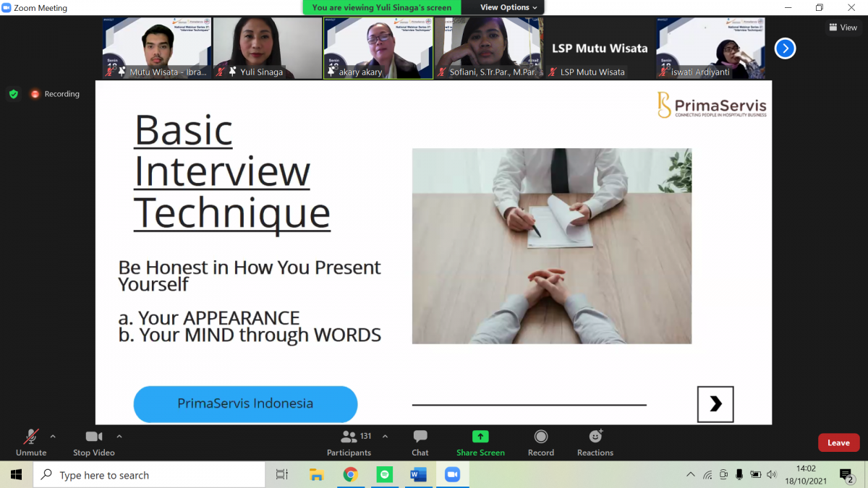This screenshot has width=868, height=488.
Task: Click the next slide arrow on the presentation
Action: [x=715, y=404]
